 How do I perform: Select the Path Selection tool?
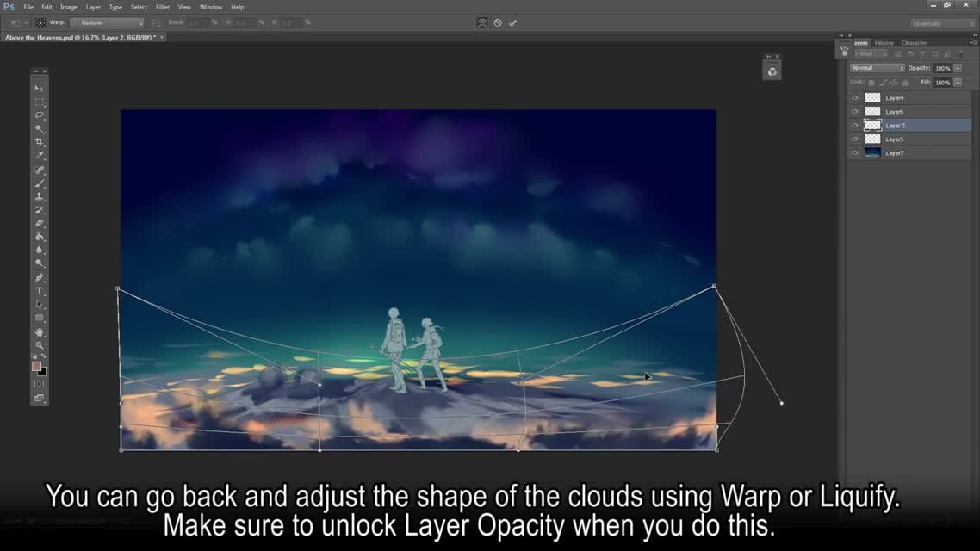point(40,304)
